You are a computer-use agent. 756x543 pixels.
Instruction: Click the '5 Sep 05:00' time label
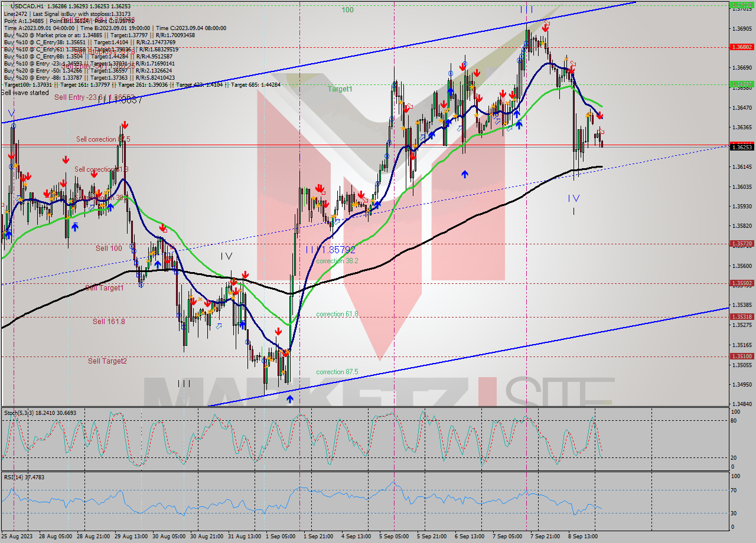tap(393, 537)
